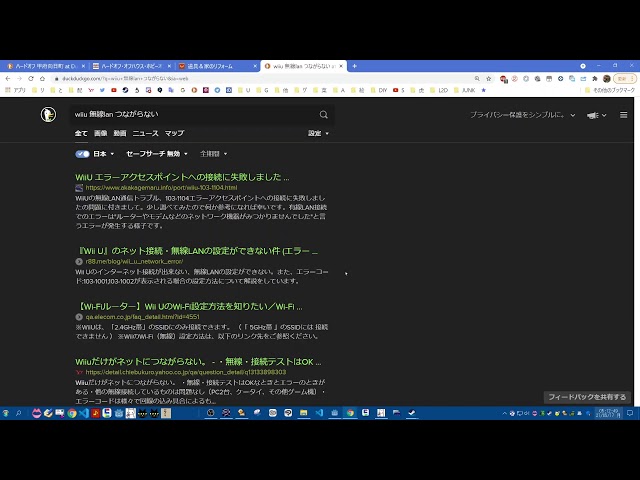640x480 pixels.
Task: Open the Yahoo Y! bookmark icon
Action: point(91,90)
